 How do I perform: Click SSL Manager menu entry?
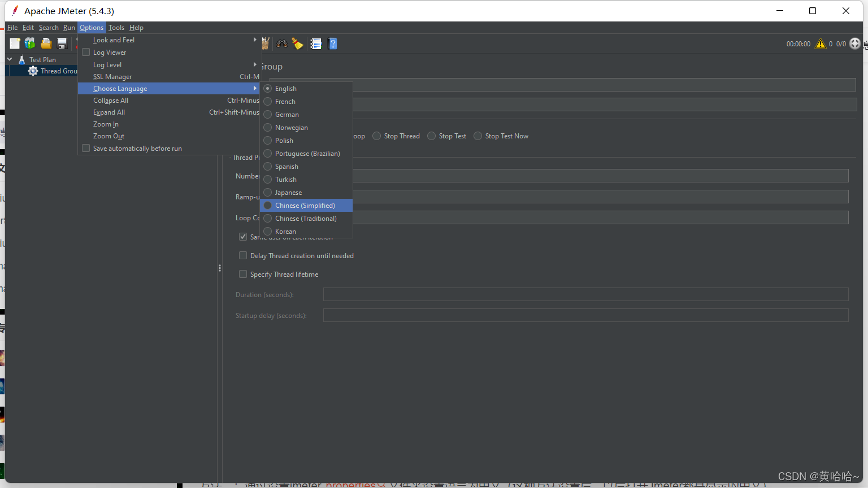click(x=169, y=76)
